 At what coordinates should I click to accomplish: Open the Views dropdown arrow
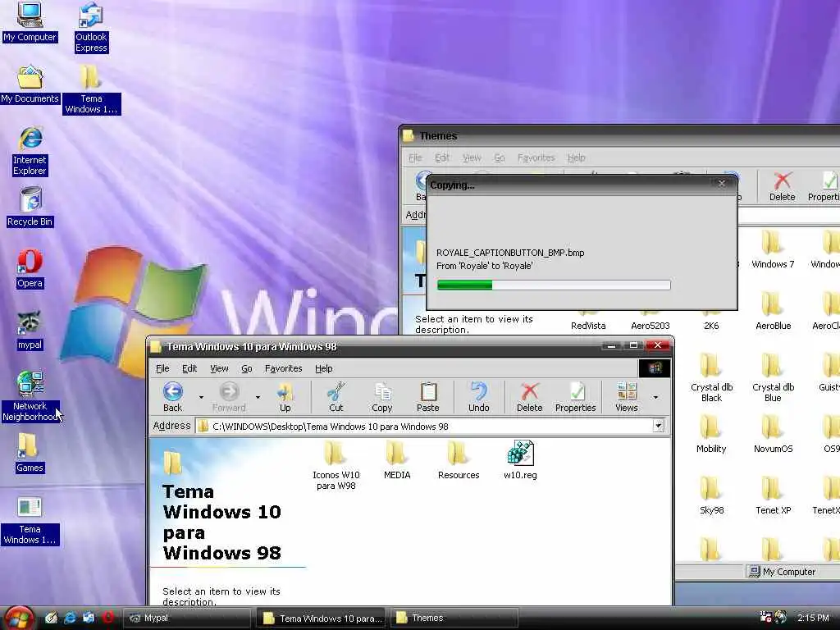655,397
